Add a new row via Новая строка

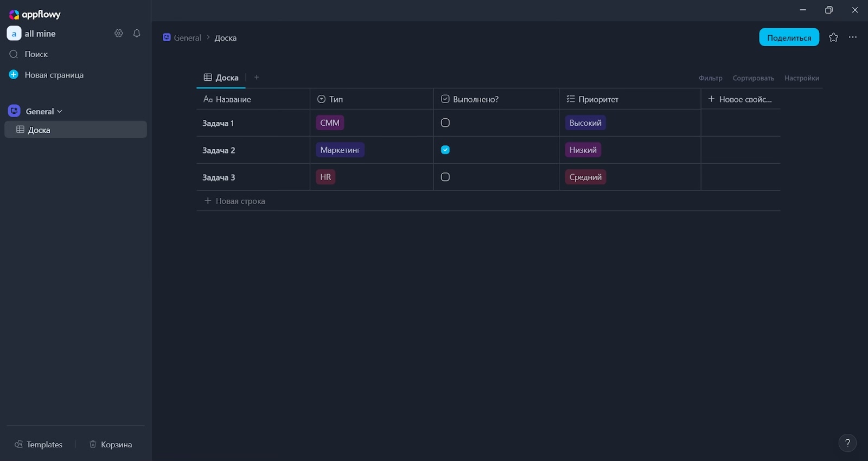(235, 201)
